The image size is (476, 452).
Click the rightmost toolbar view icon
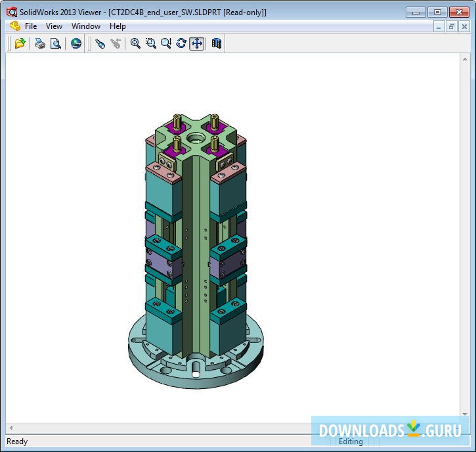(x=217, y=43)
